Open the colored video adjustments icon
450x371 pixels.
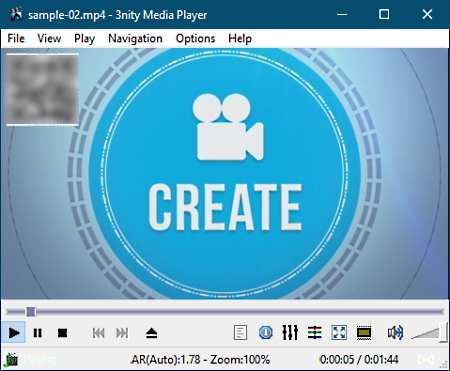(315, 332)
